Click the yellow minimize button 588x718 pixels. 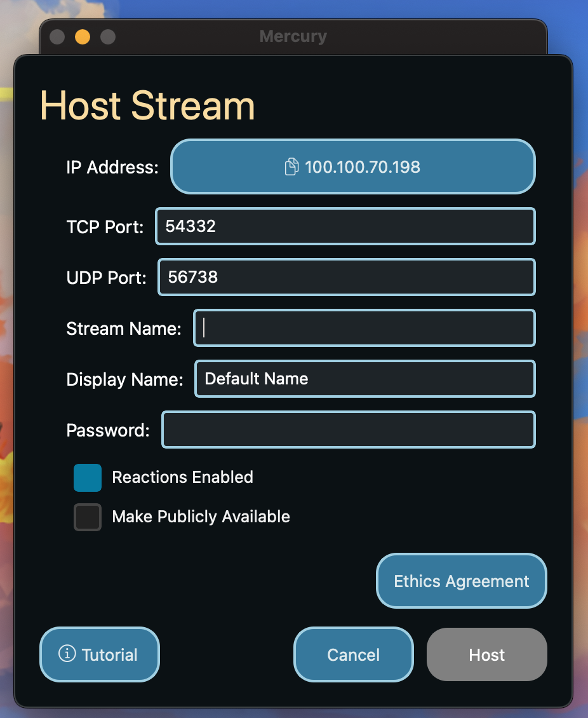click(x=83, y=37)
